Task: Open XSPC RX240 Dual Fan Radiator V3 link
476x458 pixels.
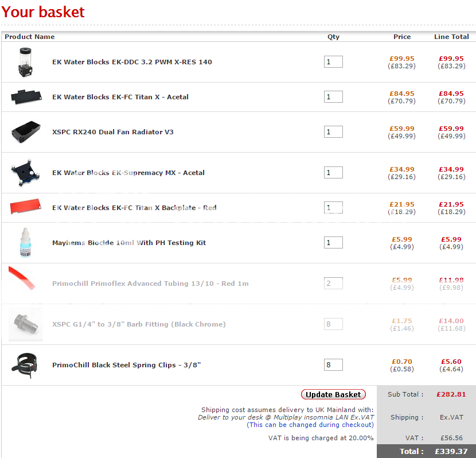Action: tap(112, 132)
